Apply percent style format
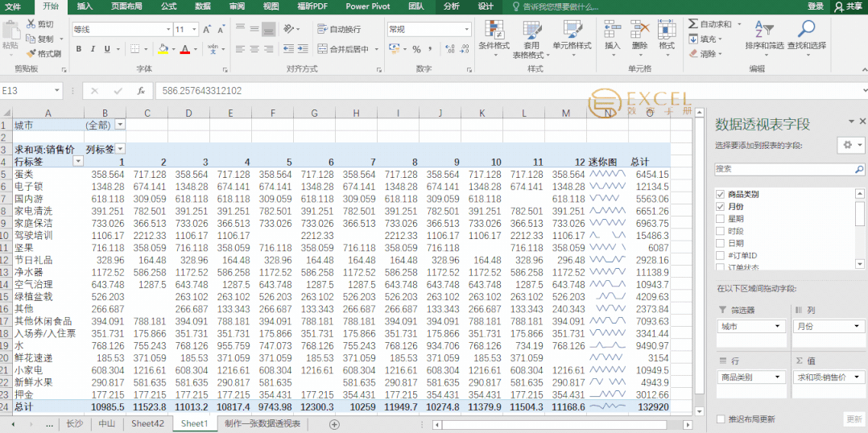Viewport: 868px width, 433px height. (x=415, y=49)
